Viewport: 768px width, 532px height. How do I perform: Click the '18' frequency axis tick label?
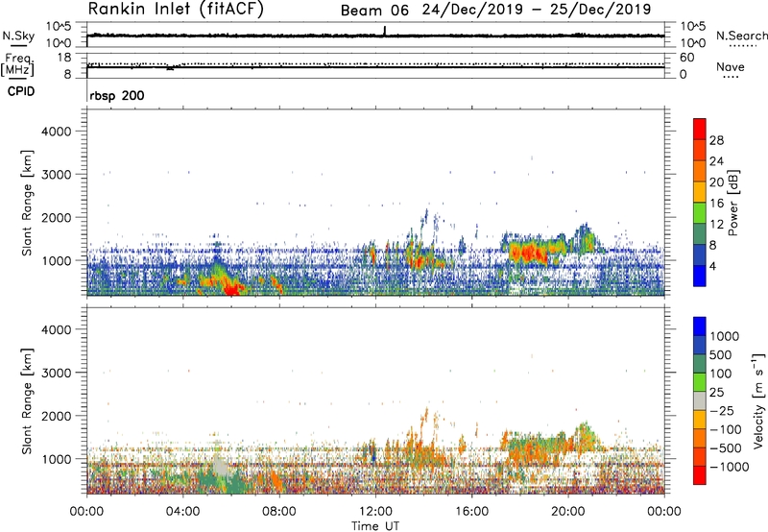[x=64, y=58]
